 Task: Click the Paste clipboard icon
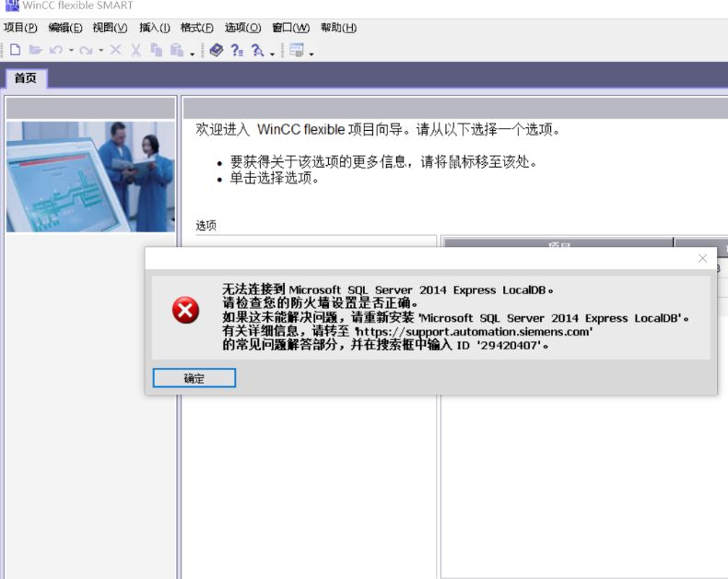click(176, 50)
